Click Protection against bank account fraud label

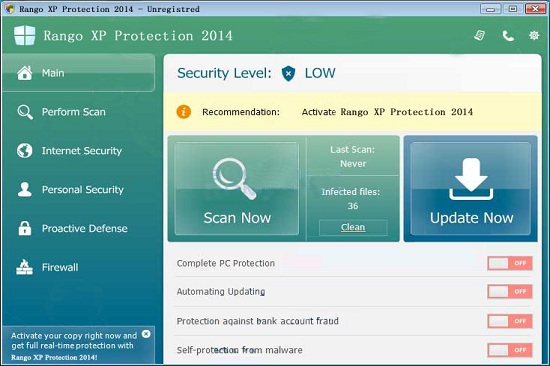[x=257, y=321]
